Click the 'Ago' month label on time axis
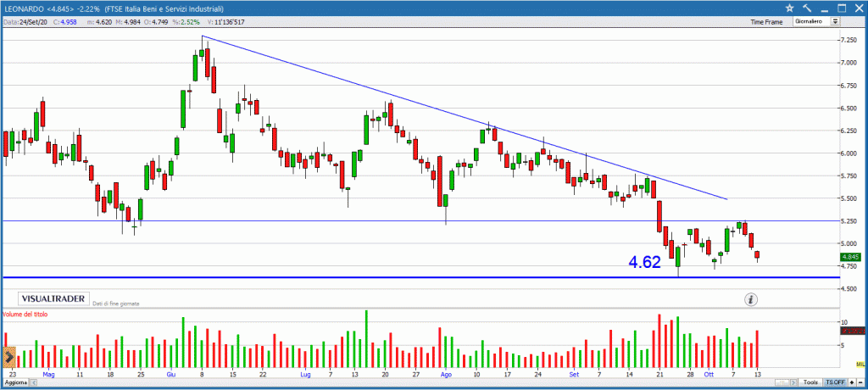The width and height of the screenshot is (868, 390). pyautogui.click(x=446, y=375)
